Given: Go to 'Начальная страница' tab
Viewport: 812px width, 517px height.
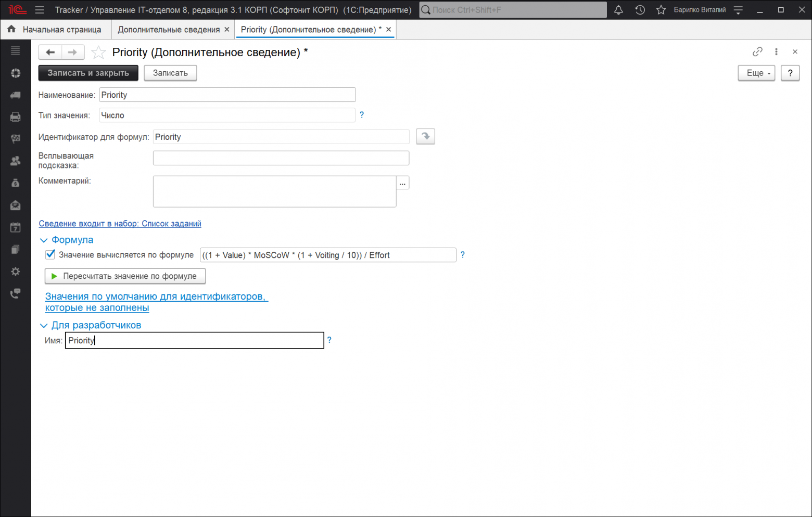Looking at the screenshot, I should (56, 30).
